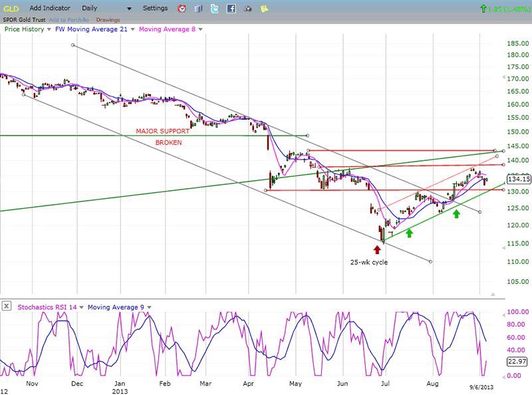Click the GLD ticker symbol
Screen dimensions: 532x395
click(x=9, y=9)
